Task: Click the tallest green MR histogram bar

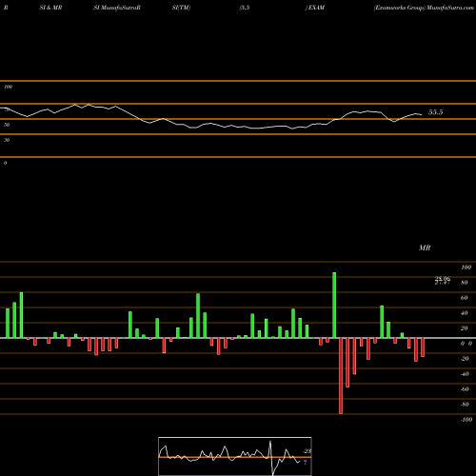Action: click(334, 305)
